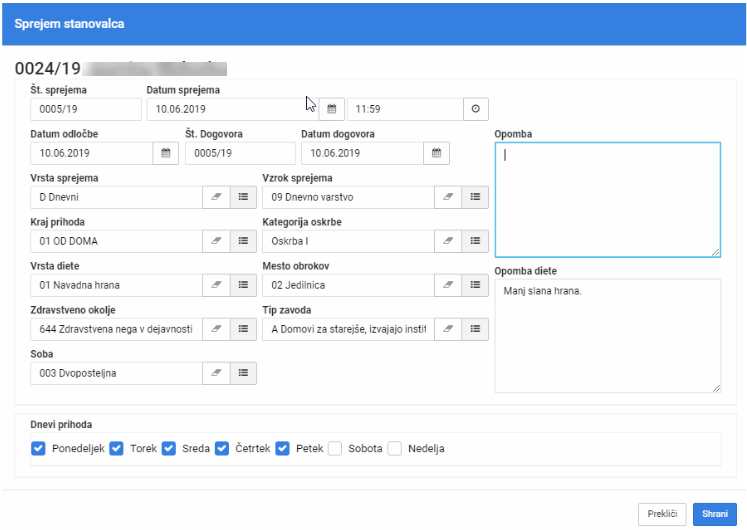Open list for Kategorija oskrbe
Viewport: 747px width, 530px height.
[x=475, y=241]
